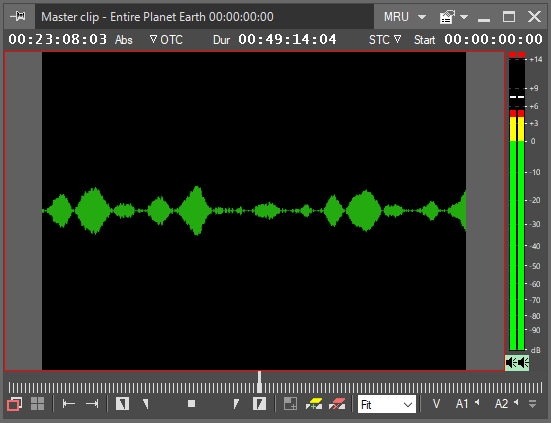Image resolution: width=551 pixels, height=423 pixels.
Task: Open the MRU recent clips list
Action: click(x=396, y=17)
